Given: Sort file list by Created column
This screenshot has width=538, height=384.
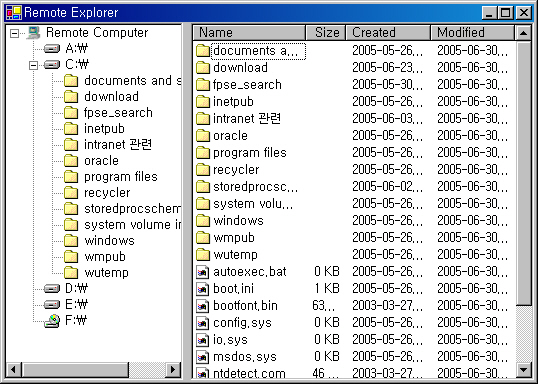Looking at the screenshot, I should [388, 33].
